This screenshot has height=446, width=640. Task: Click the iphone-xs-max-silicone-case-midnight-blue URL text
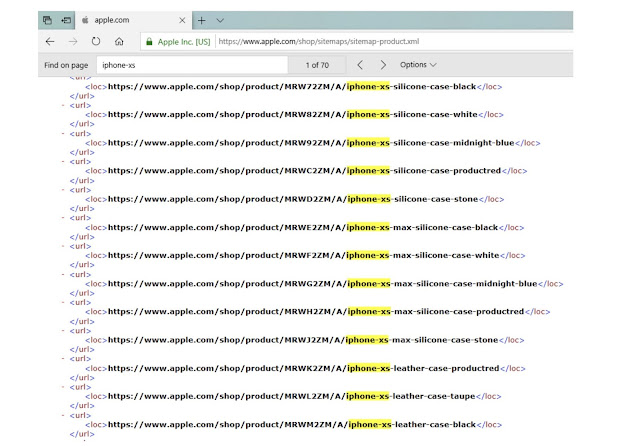point(322,284)
